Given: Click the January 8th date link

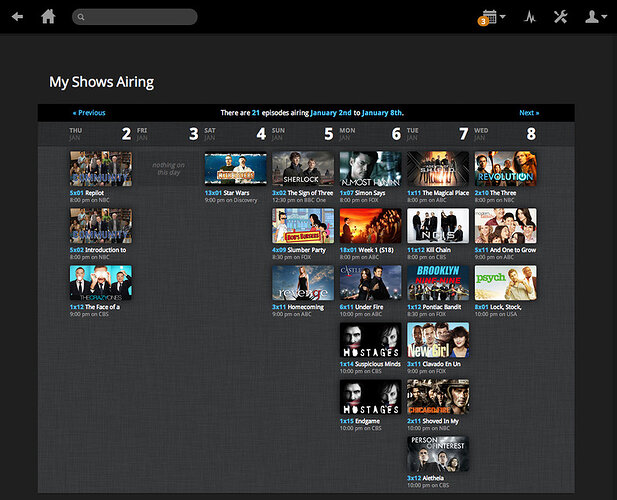Looking at the screenshot, I should pos(382,113).
